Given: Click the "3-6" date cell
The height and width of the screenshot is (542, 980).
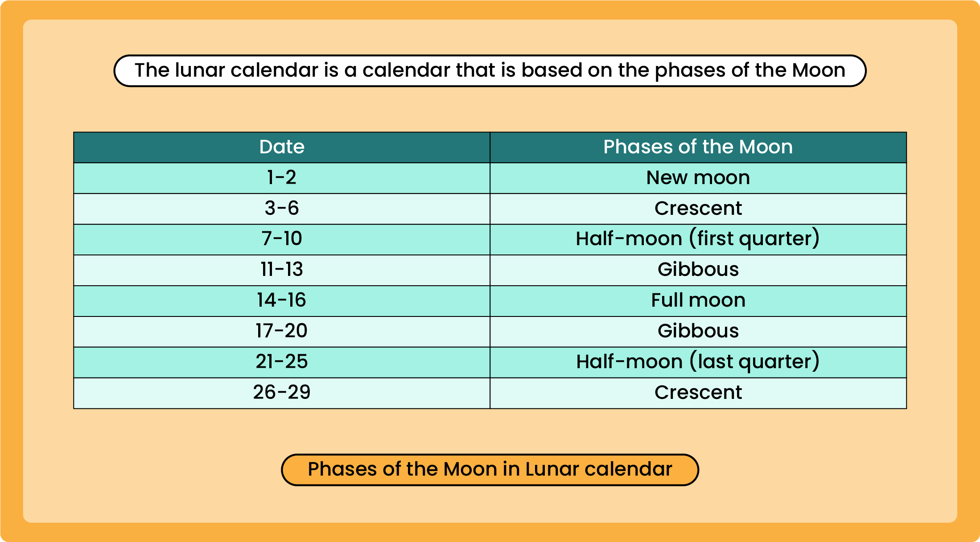Looking at the screenshot, I should (x=282, y=209).
